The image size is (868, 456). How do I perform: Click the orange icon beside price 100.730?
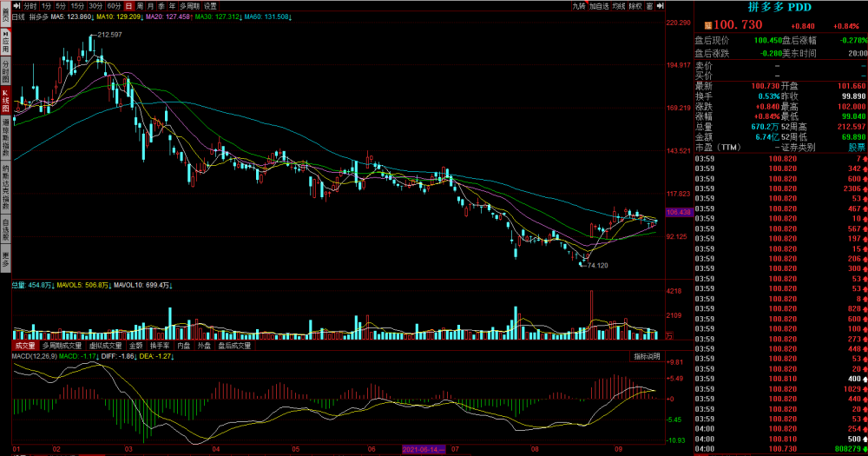pos(707,26)
